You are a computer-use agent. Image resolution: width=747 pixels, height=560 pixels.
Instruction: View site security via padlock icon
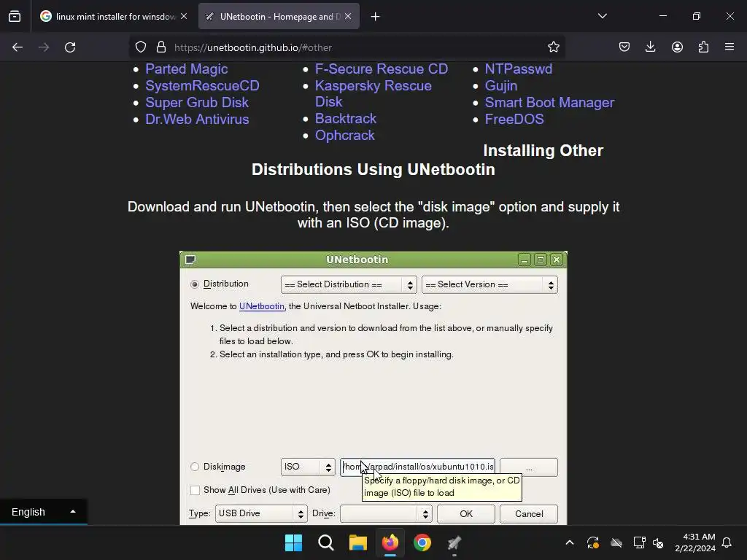pos(161,47)
